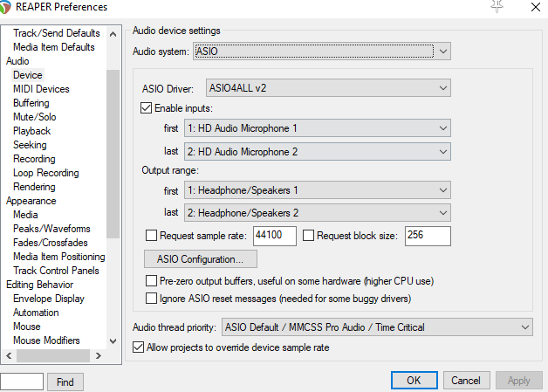Enable Request sample rate checkbox

coord(151,236)
